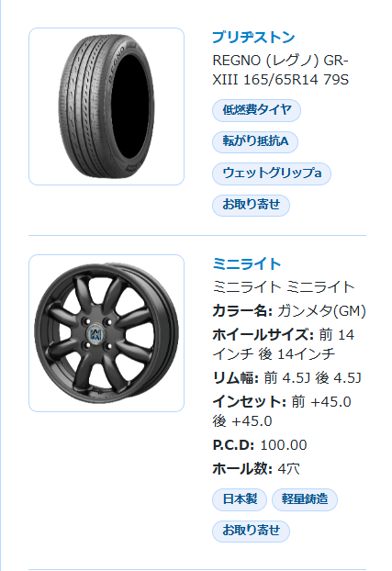Click the Minilite wheel's お取り寄せ tag
The image size is (392, 571).
point(251,532)
